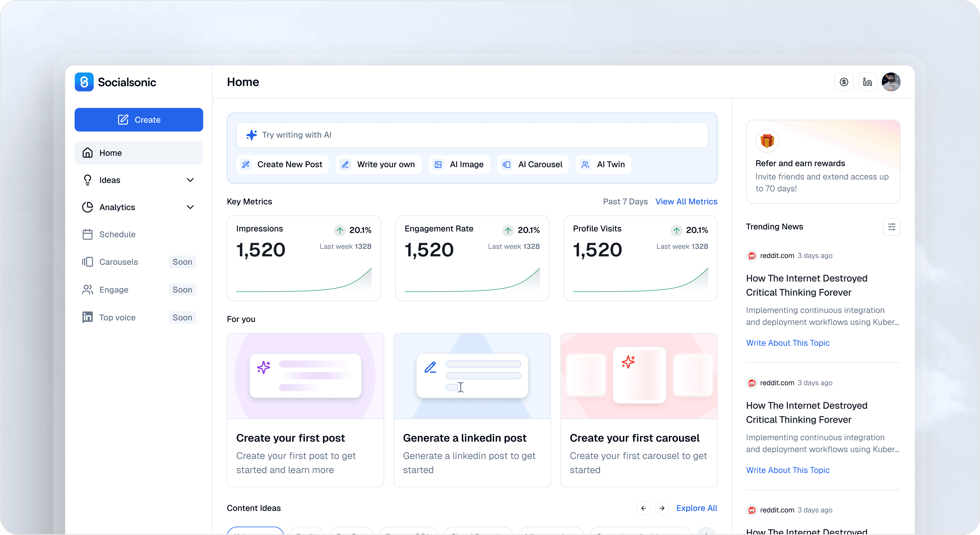The image size is (980, 535).
Task: Select Schedule in the sidebar
Action: (117, 235)
